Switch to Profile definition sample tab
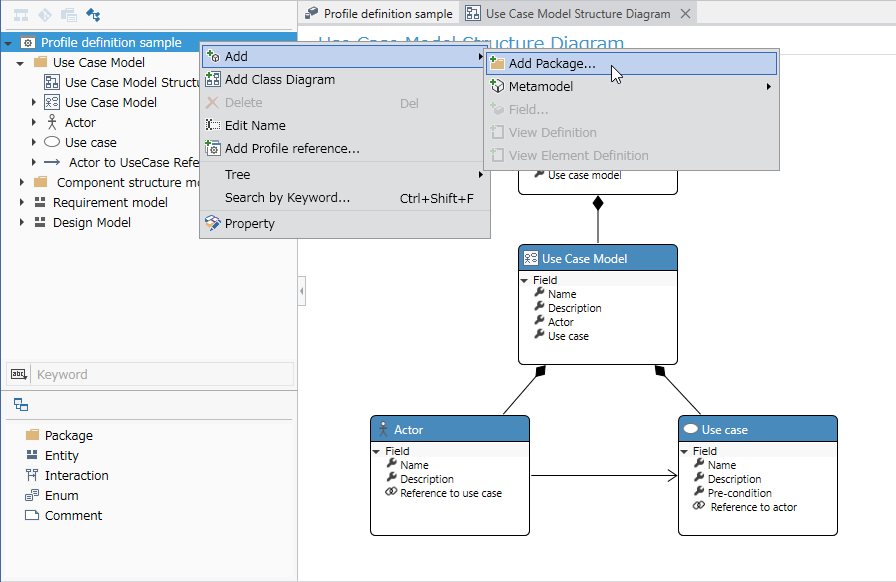 coord(379,13)
